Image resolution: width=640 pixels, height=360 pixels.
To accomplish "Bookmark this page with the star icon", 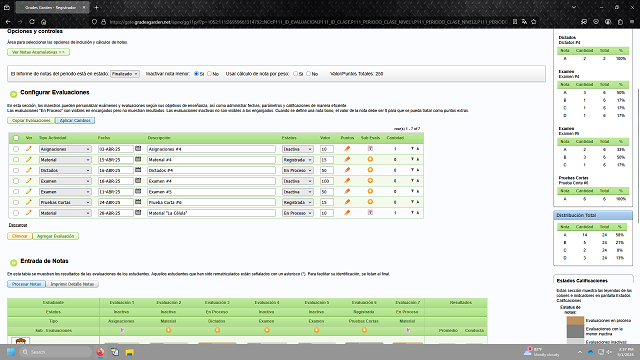I will point(533,22).
